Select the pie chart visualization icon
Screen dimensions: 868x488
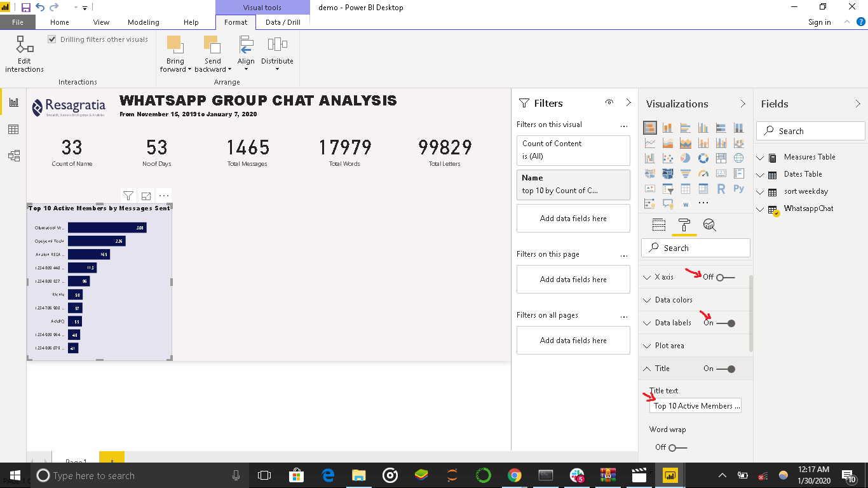coord(686,158)
